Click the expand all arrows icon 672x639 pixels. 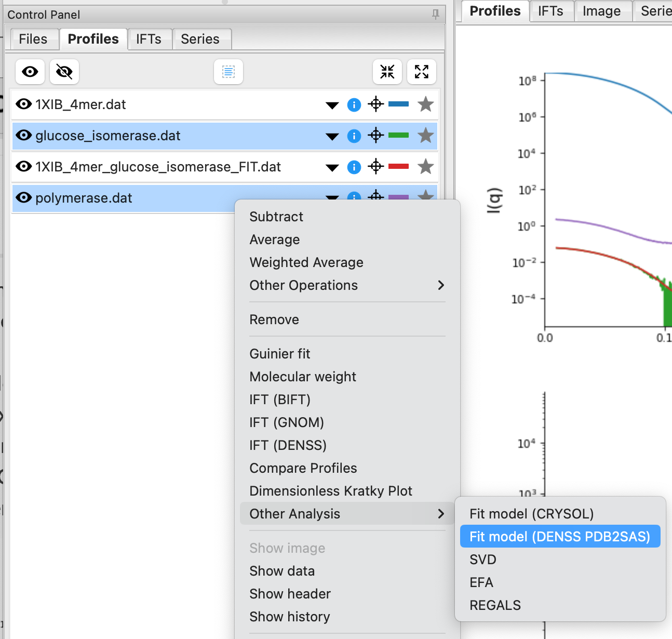point(422,72)
